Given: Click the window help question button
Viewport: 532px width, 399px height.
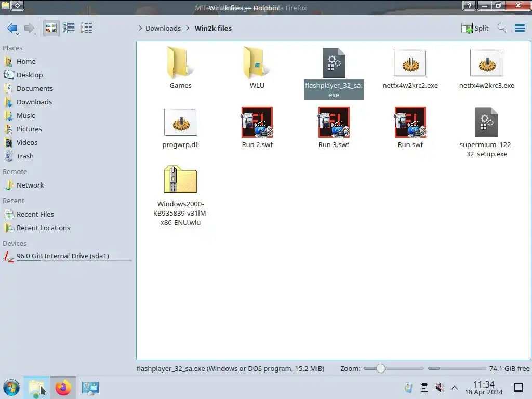Looking at the screenshot, I should pos(469,5).
